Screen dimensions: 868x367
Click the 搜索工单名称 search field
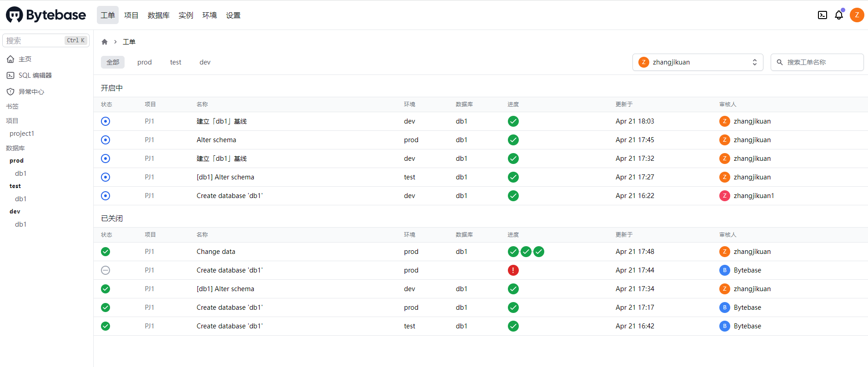click(x=817, y=62)
